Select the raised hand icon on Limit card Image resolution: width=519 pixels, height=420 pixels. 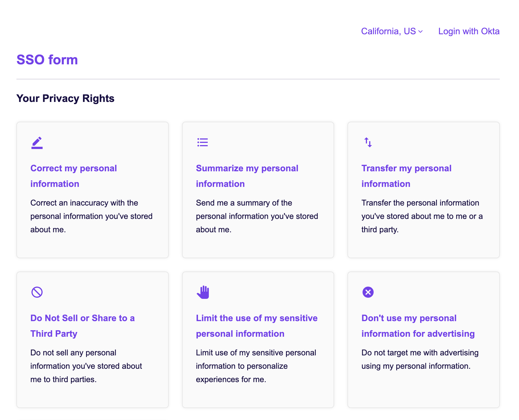click(203, 292)
